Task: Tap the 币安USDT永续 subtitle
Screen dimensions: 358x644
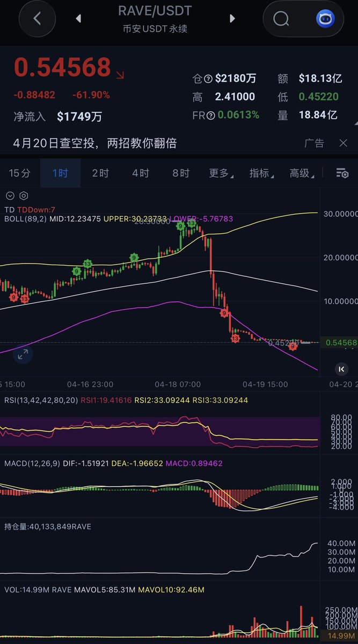Action: point(156,28)
